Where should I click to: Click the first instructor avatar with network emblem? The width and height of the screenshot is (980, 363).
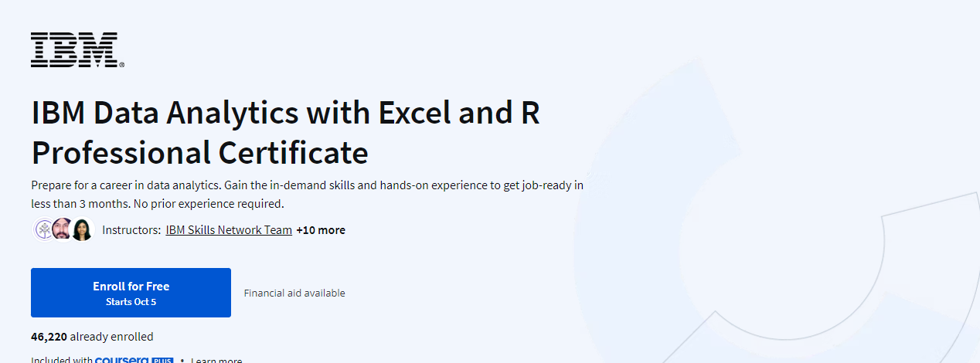(43, 229)
